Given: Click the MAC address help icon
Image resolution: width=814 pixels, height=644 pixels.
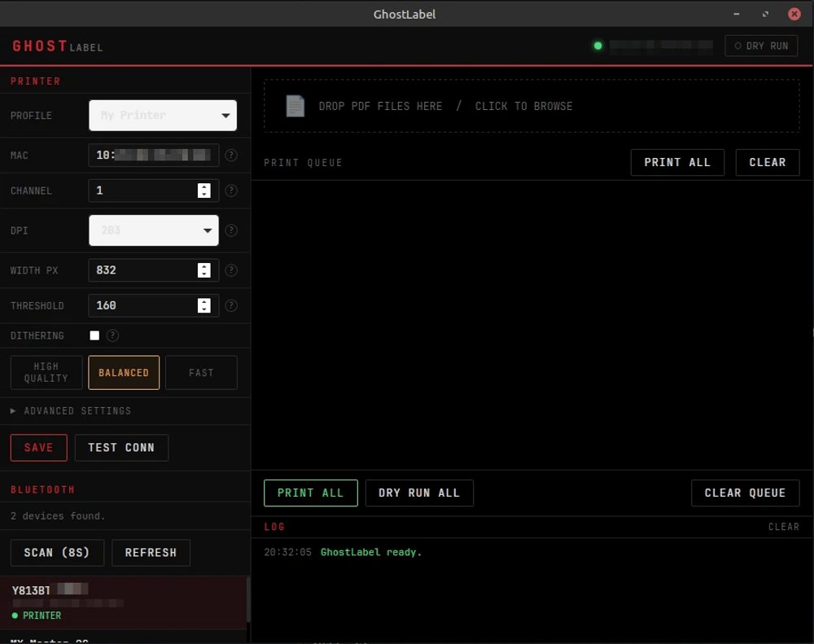Looking at the screenshot, I should [x=231, y=156].
